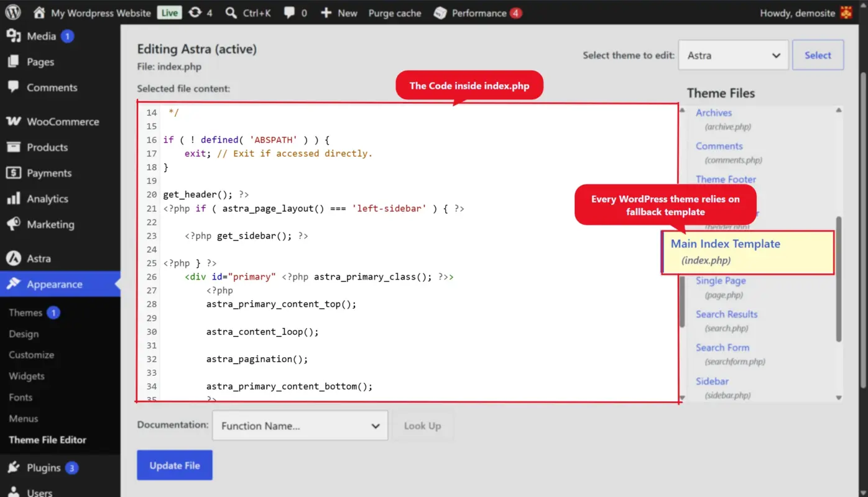Open the Menus submenu item
The width and height of the screenshot is (868, 497).
point(24,418)
